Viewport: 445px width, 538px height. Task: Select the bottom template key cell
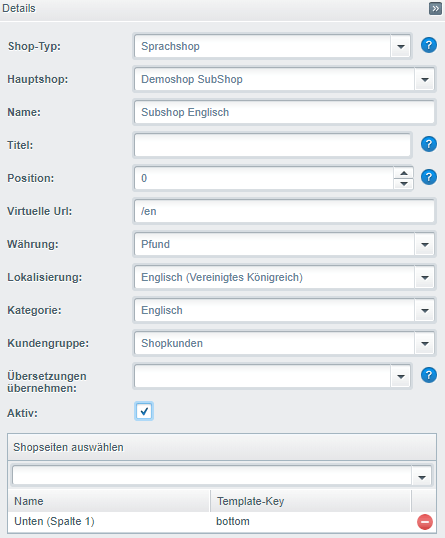tap(311, 522)
